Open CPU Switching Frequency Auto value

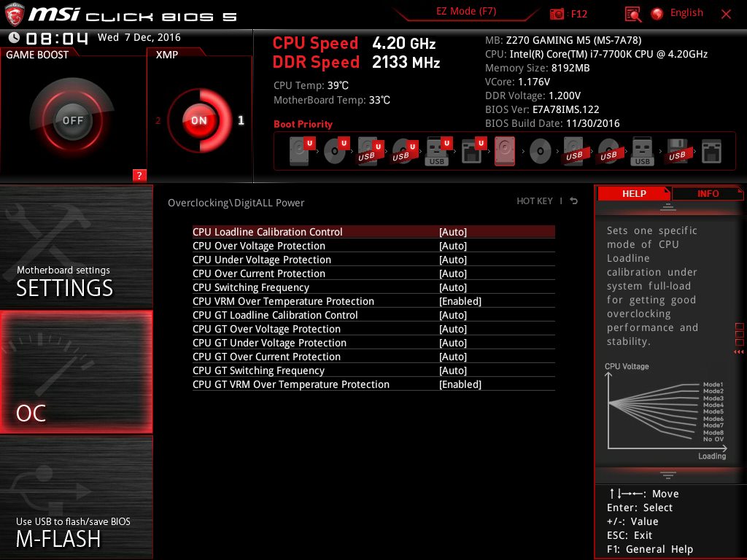(x=453, y=287)
